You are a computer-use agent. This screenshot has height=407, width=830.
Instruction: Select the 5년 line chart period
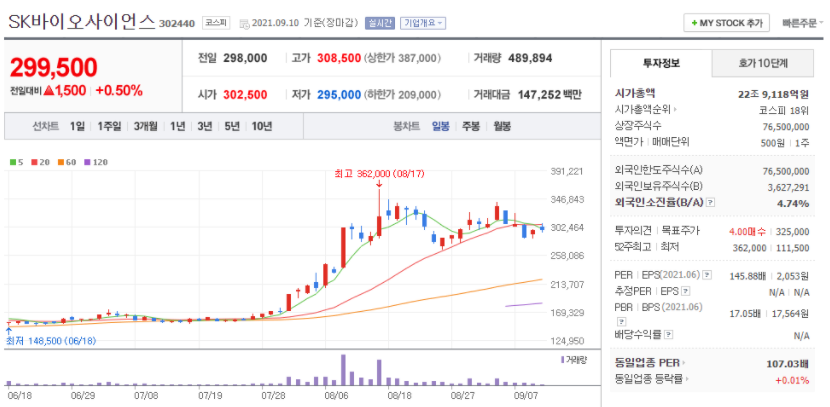tap(232, 126)
